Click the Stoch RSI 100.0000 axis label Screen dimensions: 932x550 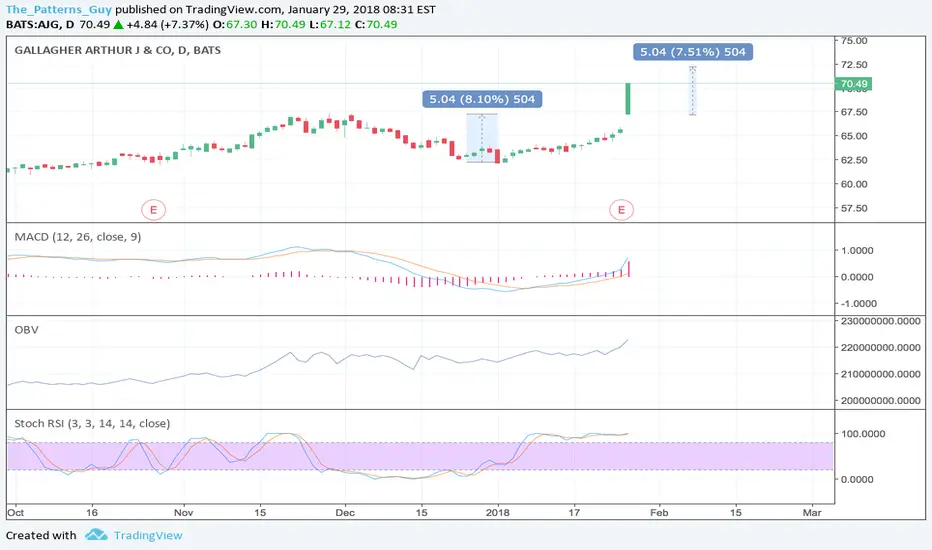pos(863,433)
